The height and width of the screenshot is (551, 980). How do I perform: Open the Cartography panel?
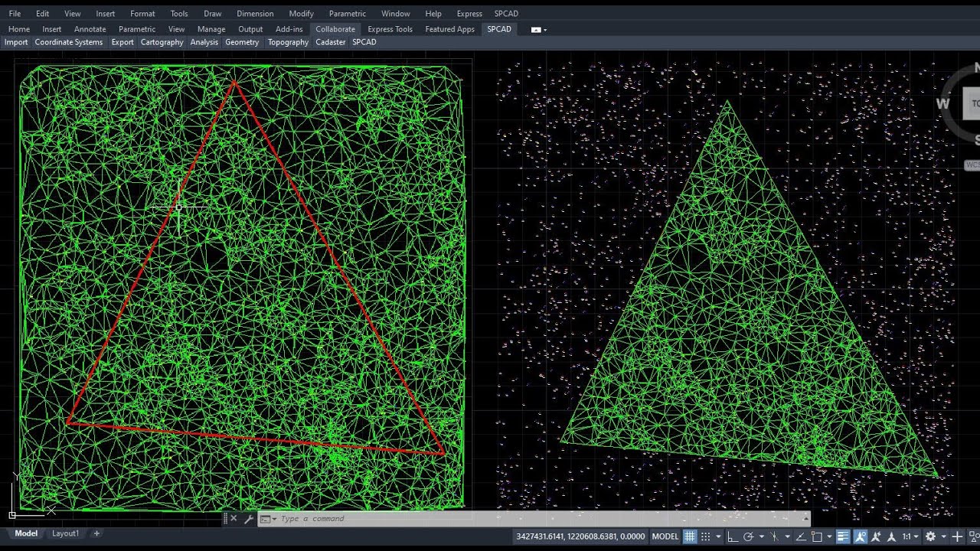(x=162, y=42)
